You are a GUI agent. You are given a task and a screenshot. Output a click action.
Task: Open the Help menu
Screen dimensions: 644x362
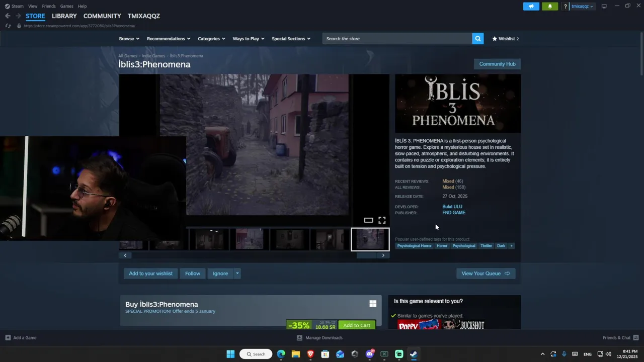point(82,6)
